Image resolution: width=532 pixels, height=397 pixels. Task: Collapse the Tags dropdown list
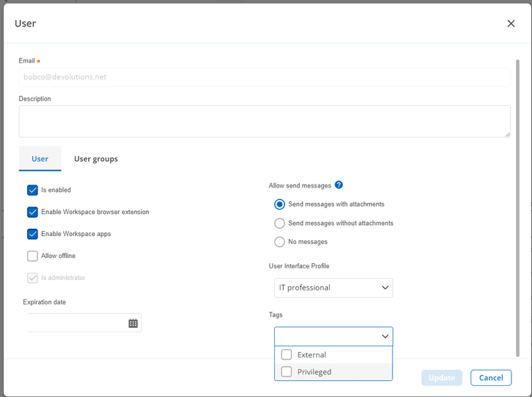coord(385,336)
